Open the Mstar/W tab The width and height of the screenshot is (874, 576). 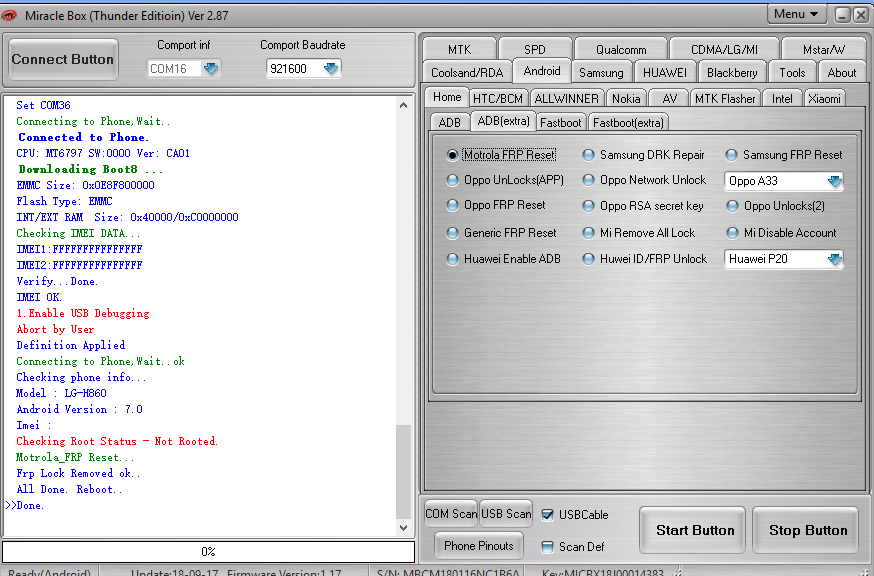click(x=824, y=50)
